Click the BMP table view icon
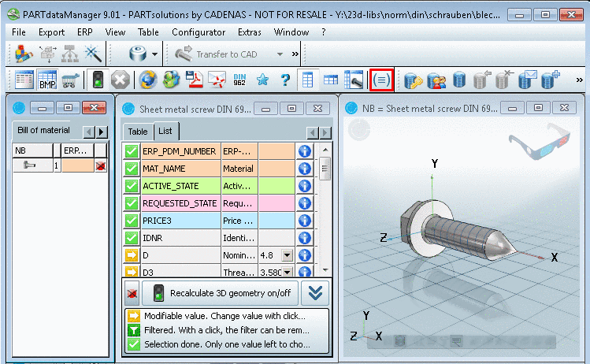 [x=47, y=80]
